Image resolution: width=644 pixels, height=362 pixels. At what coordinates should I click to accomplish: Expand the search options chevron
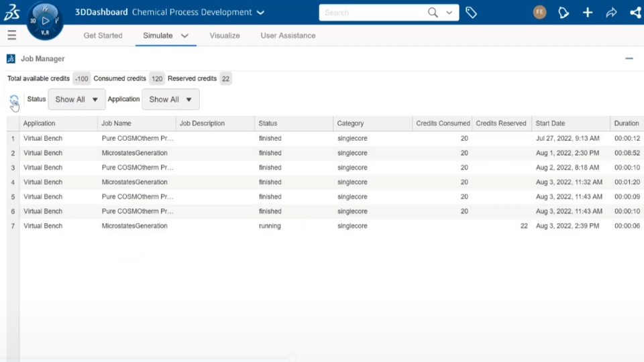point(449,13)
